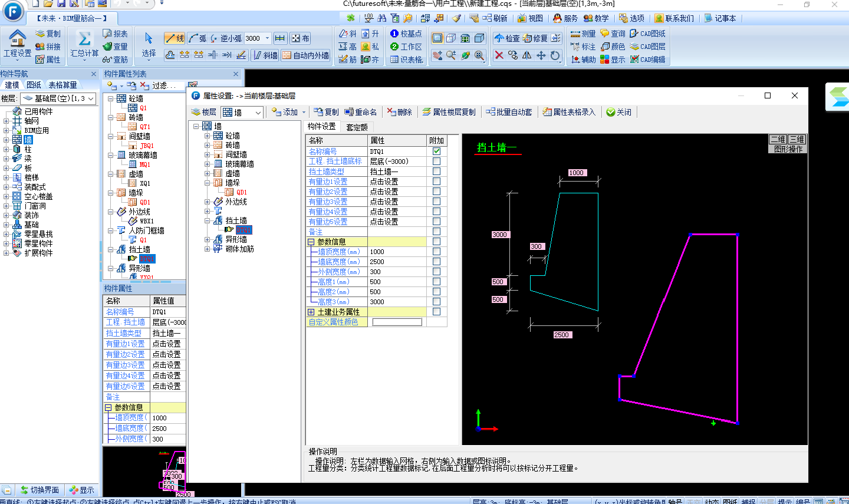Click the 显示 display tool in ribbon
The width and height of the screenshot is (849, 504).
613,60
